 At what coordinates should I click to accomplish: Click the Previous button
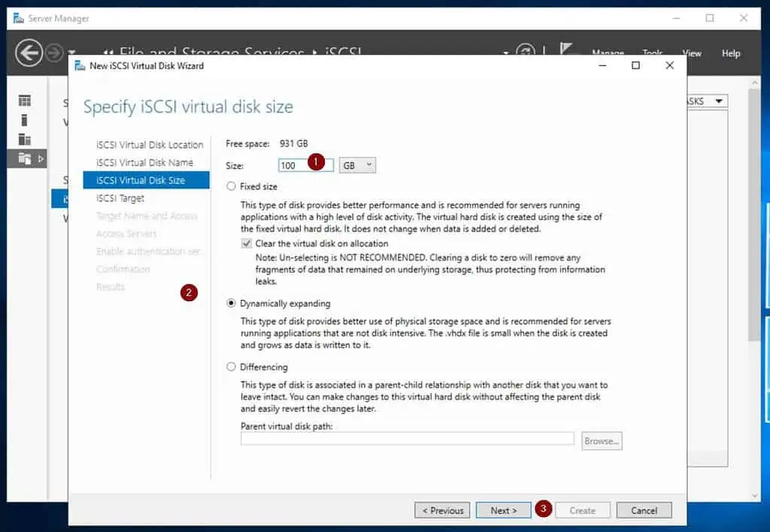point(442,510)
